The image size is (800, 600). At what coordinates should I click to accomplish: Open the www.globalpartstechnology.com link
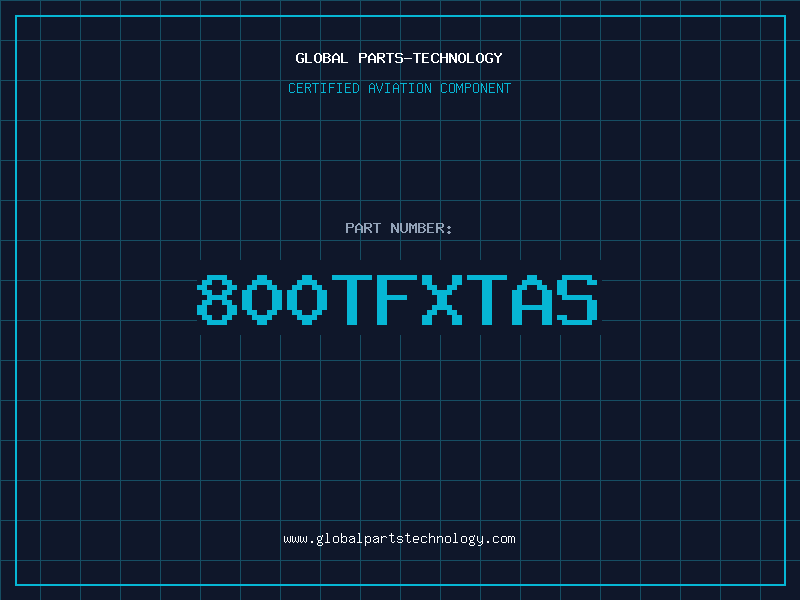(x=399, y=539)
